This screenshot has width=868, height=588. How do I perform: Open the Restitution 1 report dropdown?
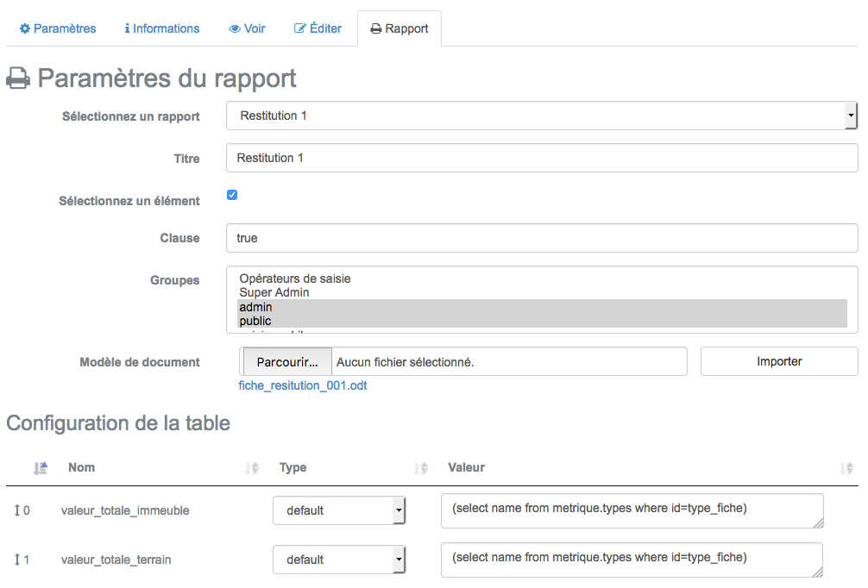pos(541,116)
